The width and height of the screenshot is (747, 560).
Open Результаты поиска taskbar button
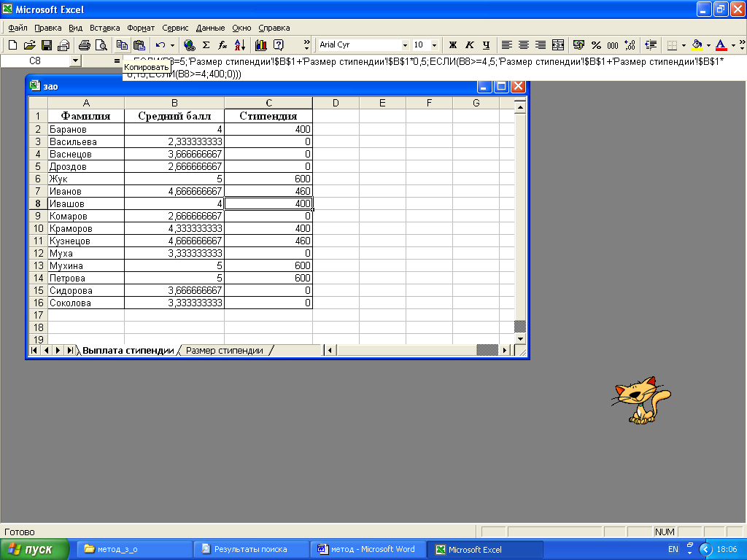click(251, 550)
